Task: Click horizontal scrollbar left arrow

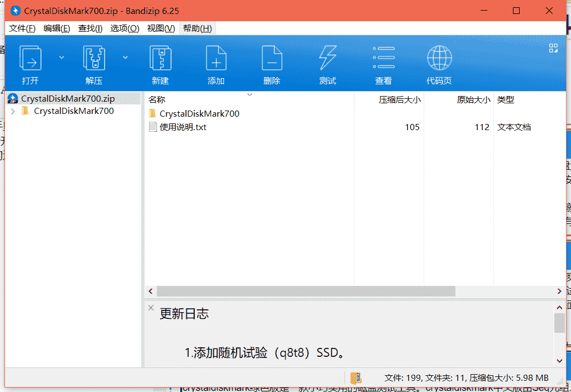Action: (x=150, y=291)
